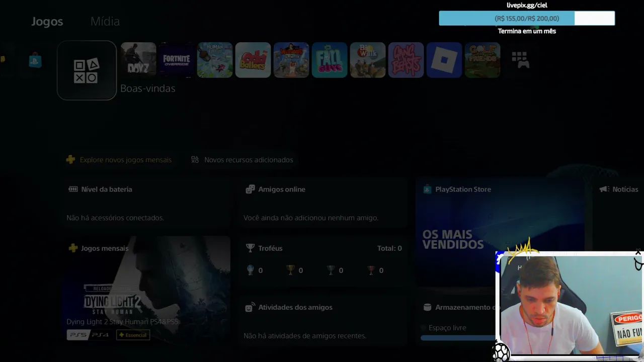Open the Dying Light 2 monthly game card
Image resolution: width=644 pixels, height=362 pixels.
click(146, 291)
